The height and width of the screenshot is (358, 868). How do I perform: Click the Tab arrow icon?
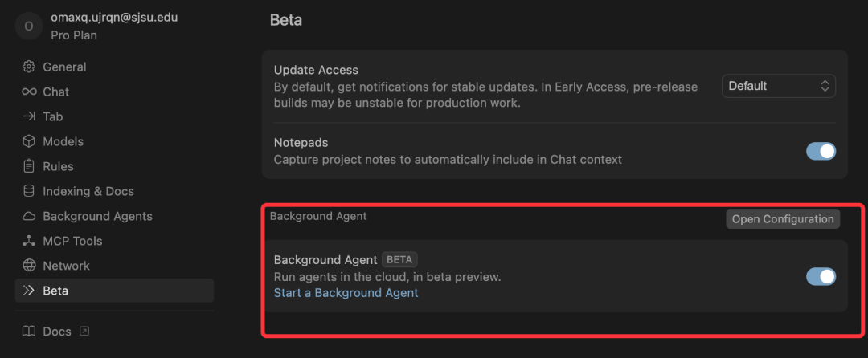(29, 116)
